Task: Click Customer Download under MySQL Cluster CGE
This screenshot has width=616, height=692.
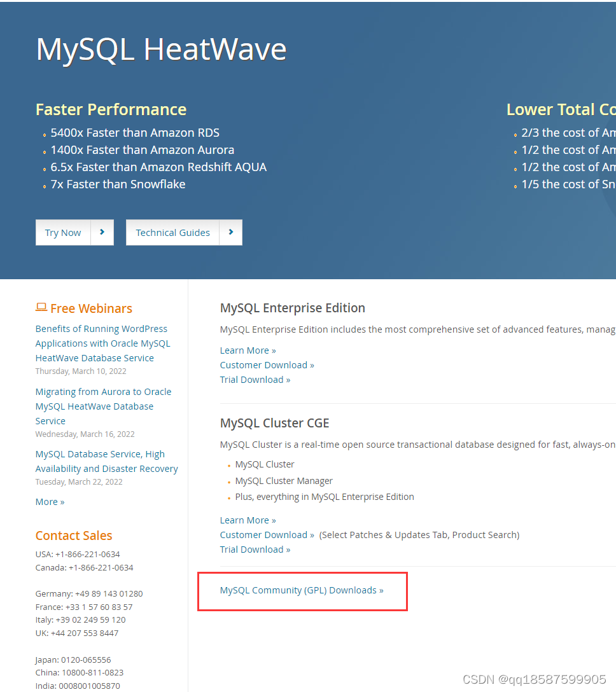Action: [267, 535]
